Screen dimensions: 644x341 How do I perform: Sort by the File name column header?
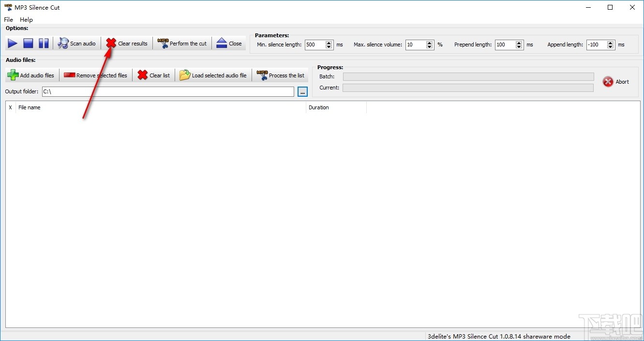click(x=161, y=107)
